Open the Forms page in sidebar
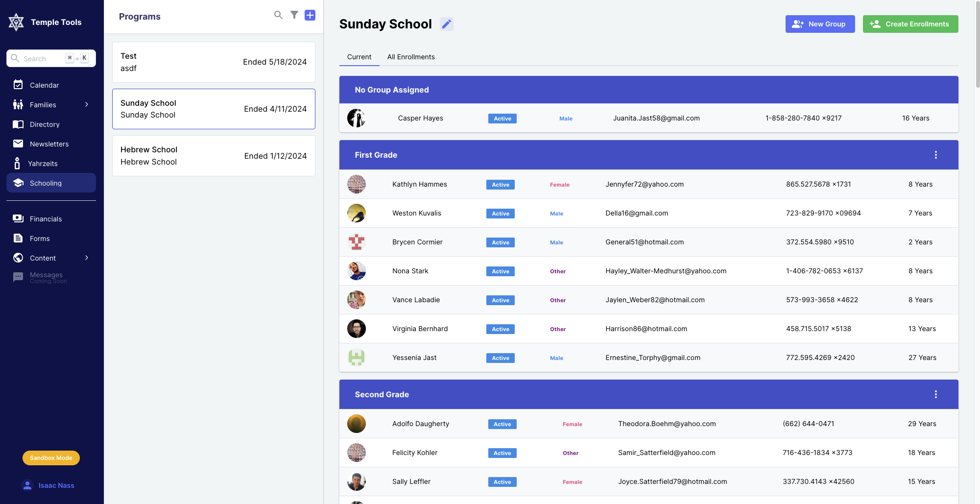The width and height of the screenshot is (980, 504). tap(40, 239)
